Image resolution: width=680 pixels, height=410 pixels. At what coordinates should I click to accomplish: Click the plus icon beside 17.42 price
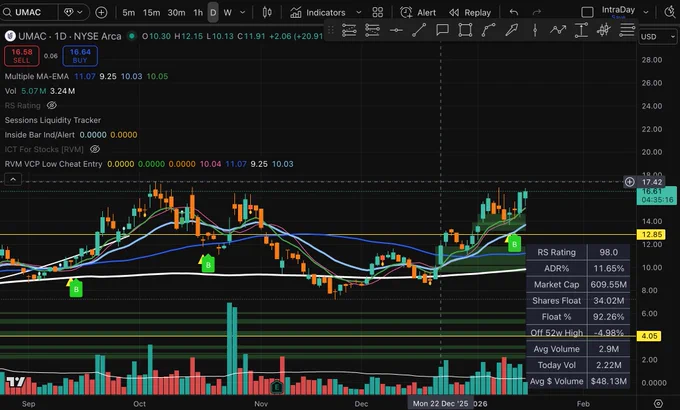click(630, 182)
